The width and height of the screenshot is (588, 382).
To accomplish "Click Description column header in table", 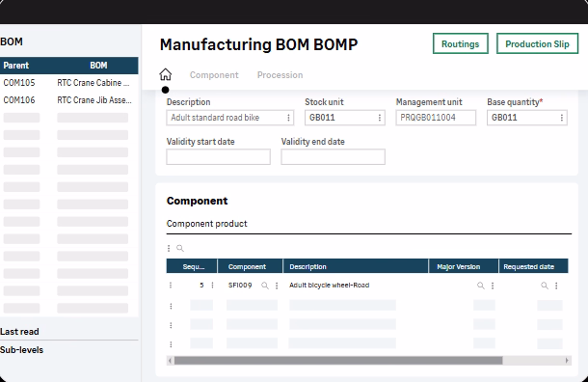I will [356, 266].
